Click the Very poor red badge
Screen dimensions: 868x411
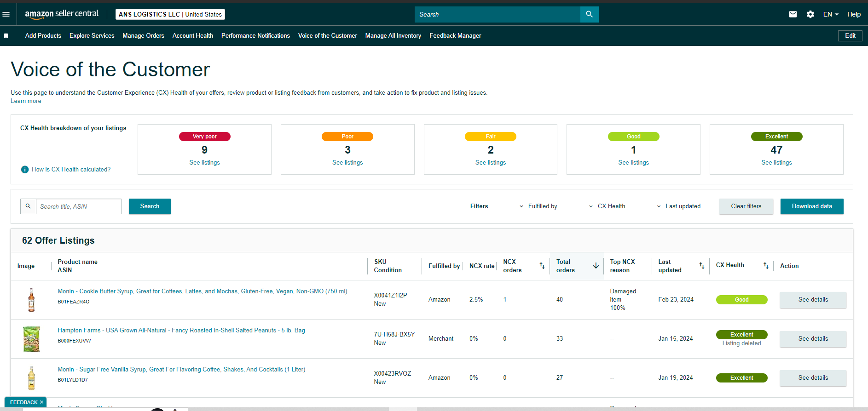tap(204, 137)
